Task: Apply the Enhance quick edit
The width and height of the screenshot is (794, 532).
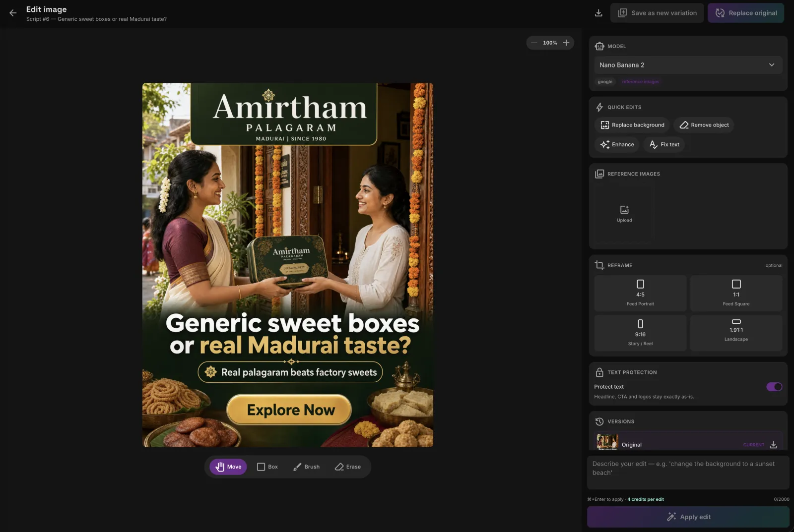Action: tap(617, 144)
